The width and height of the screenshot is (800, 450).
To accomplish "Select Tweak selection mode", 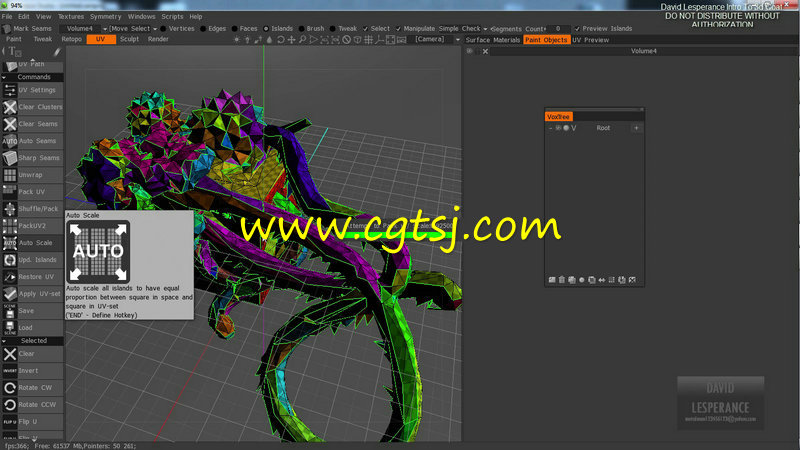I will 344,29.
